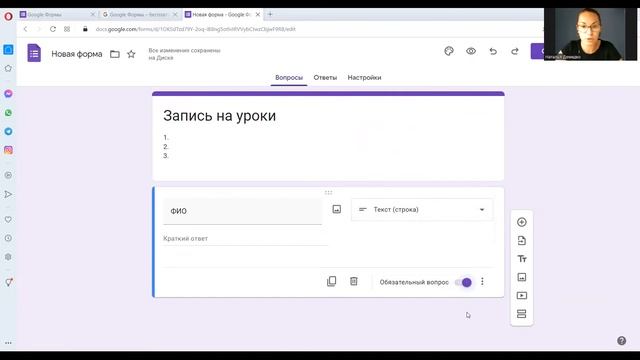This screenshot has width=640, height=360.
Task: Open the Opera sidebar three dots menu
Action: (8, 343)
